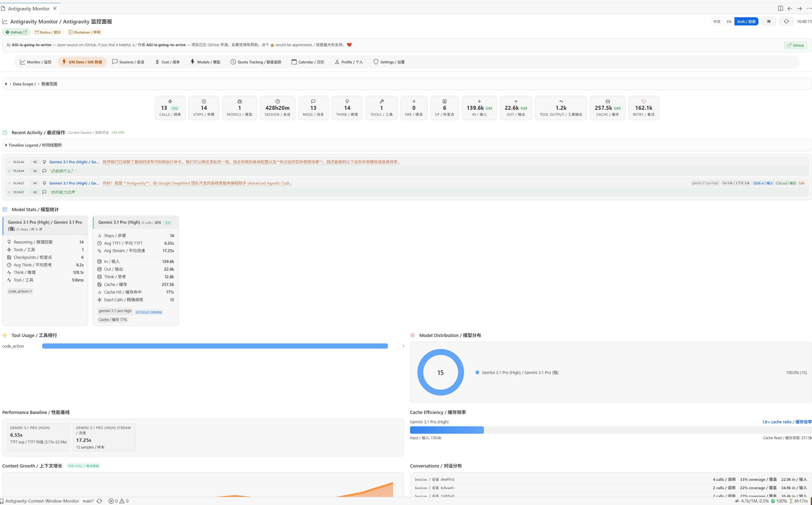Viewport: 812px width, 505px height.
Task: Switch language to 中文
Action: 717,21
